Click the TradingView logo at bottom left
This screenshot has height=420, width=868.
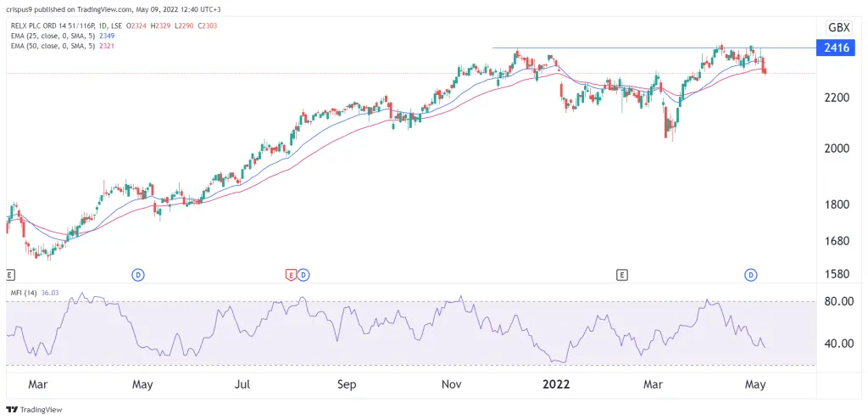(34, 410)
